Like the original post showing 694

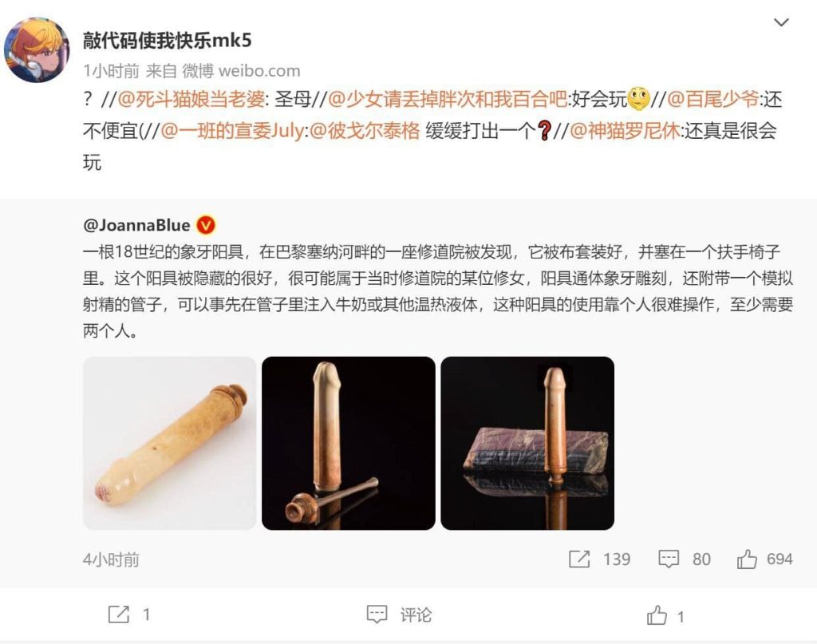(747, 559)
